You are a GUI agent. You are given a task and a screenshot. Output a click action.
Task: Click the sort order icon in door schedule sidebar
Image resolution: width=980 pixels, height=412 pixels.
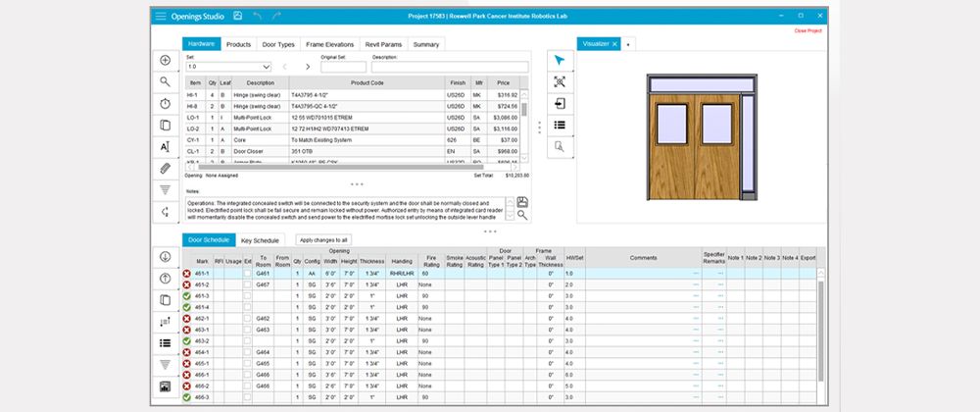[165, 321]
